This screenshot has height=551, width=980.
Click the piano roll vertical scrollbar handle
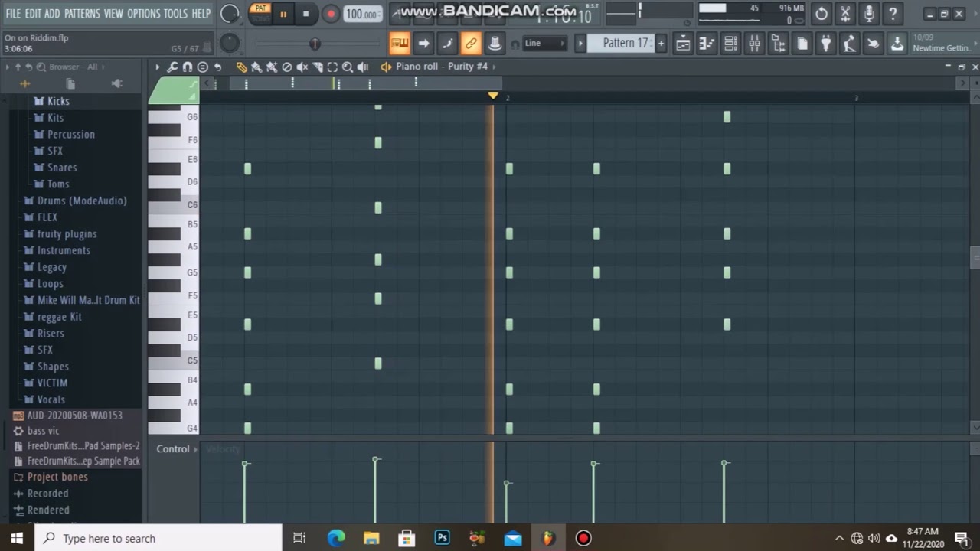975,258
